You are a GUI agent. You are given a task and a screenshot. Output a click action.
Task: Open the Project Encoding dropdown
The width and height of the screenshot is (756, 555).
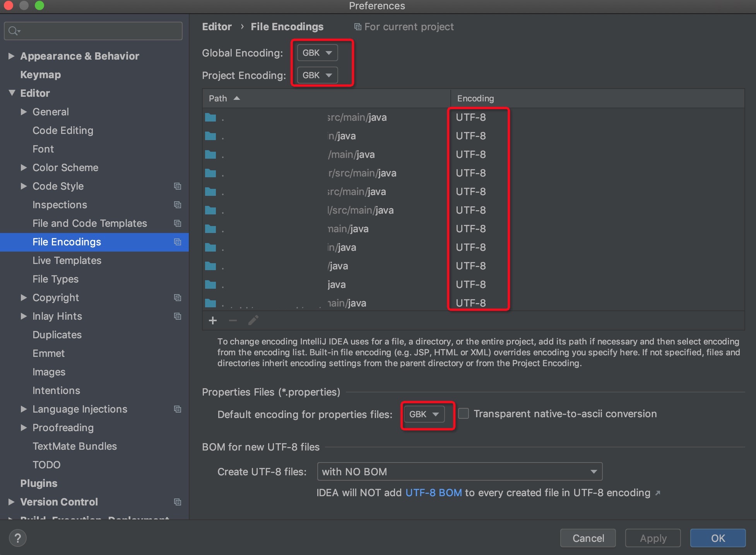click(317, 75)
